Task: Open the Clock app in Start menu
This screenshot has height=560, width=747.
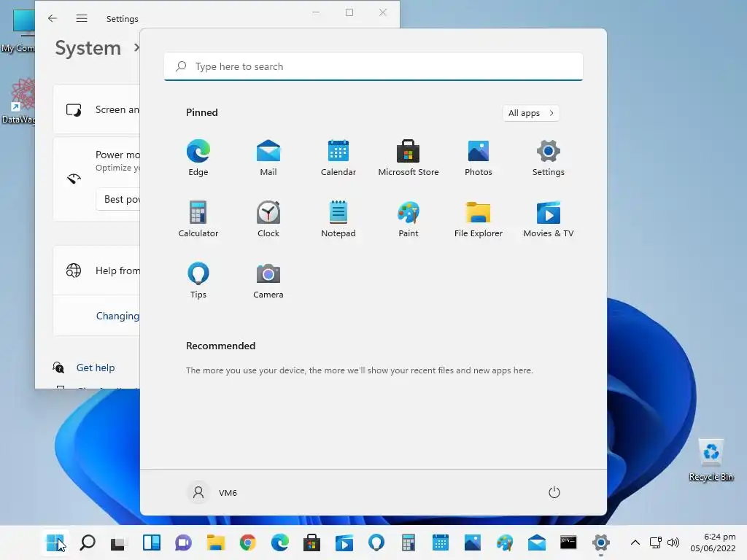Action: [268, 219]
